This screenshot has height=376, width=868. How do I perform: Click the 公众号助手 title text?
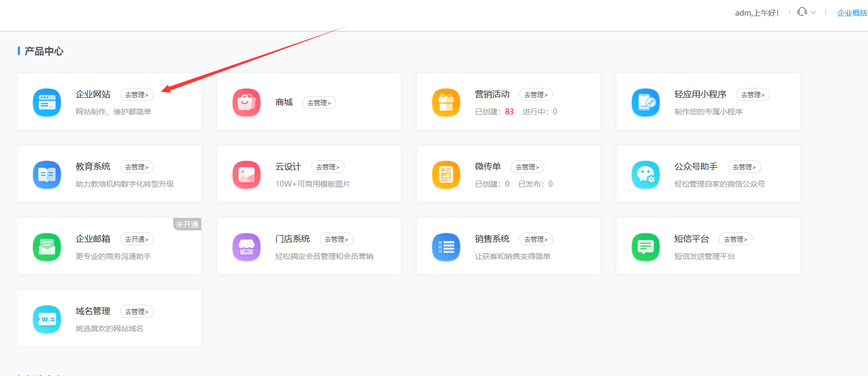(x=696, y=167)
